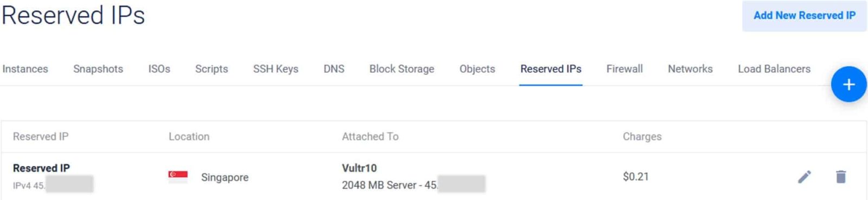Click the blue plus floating button

(x=848, y=84)
